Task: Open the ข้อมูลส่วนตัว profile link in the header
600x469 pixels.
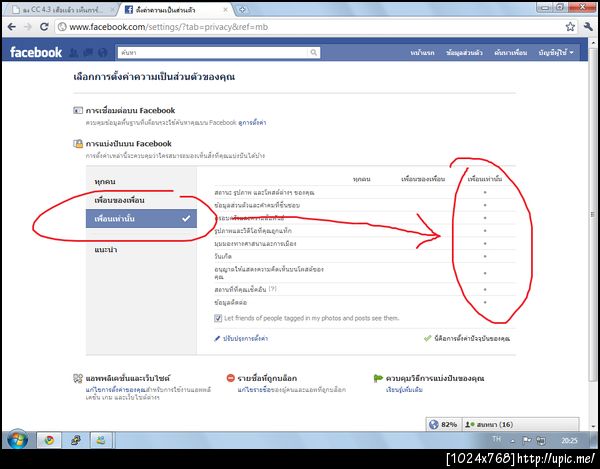Action: pos(464,53)
